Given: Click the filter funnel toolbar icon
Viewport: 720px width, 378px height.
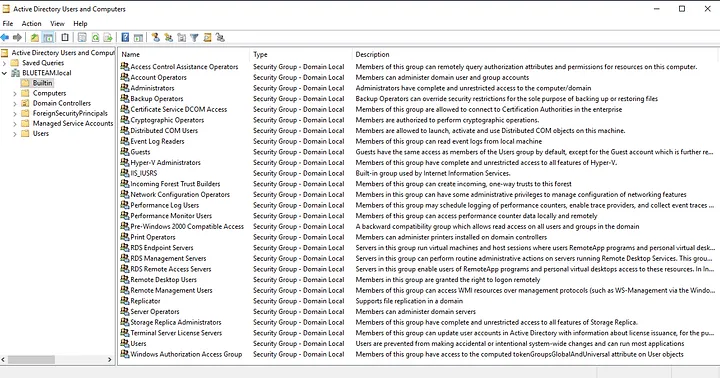Looking at the screenshot, I should [x=194, y=38].
